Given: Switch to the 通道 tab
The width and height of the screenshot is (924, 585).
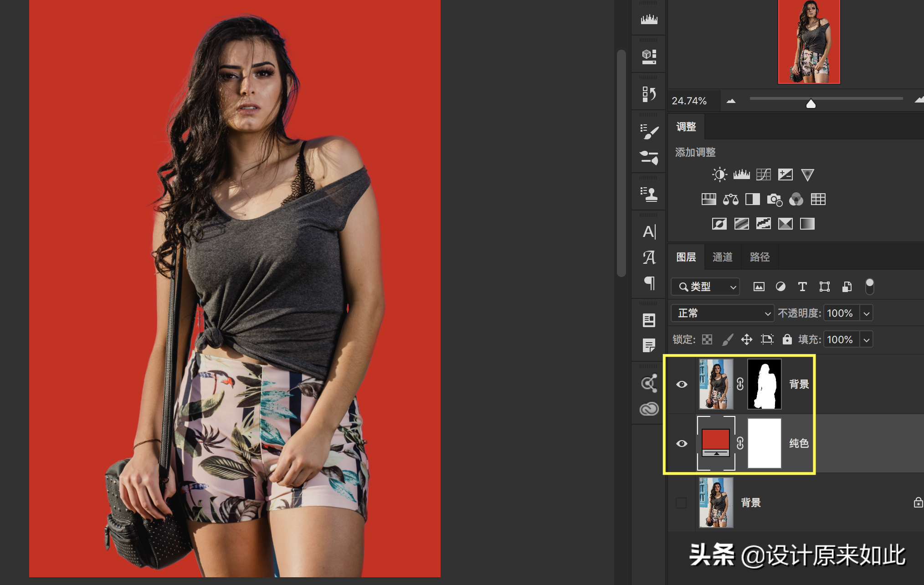Looking at the screenshot, I should click(722, 257).
